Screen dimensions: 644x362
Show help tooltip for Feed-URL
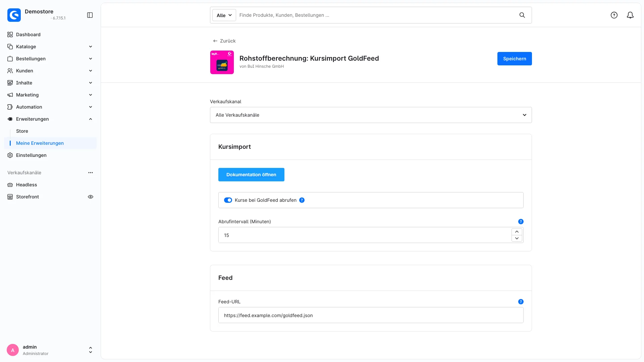(x=521, y=302)
